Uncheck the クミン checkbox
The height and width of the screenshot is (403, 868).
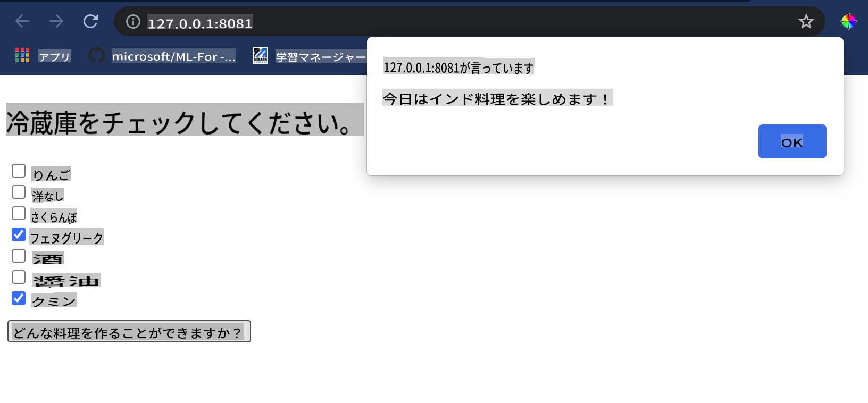19,298
